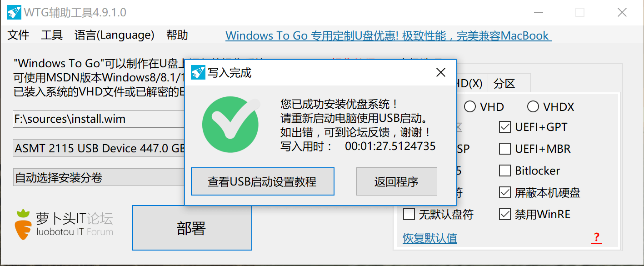This screenshot has width=644, height=266.
Task: Click the green success checkmark icon
Action: (231, 123)
